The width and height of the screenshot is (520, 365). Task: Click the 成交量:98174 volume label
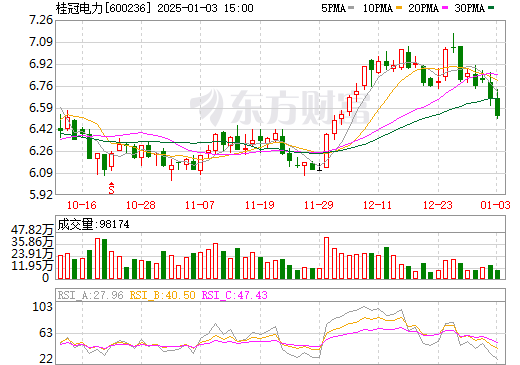click(x=93, y=224)
